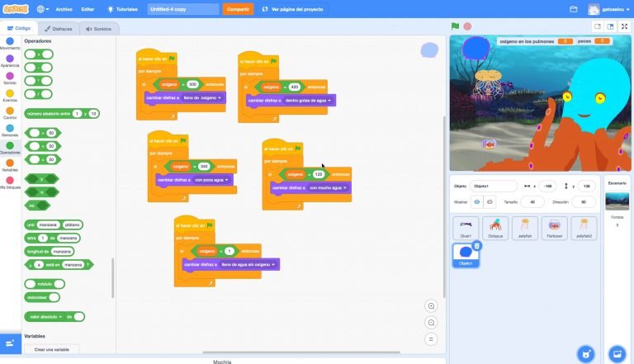The width and height of the screenshot is (634, 364).
Task: Click the green flag to run
Action: [x=454, y=26]
